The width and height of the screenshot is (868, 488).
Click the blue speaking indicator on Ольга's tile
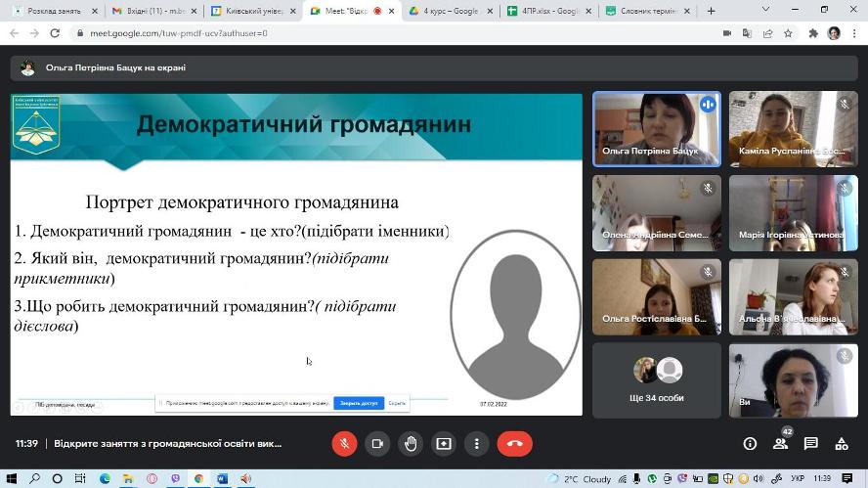(x=708, y=105)
